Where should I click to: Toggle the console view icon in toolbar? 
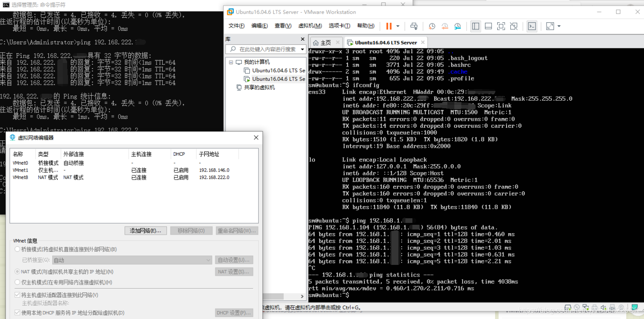tap(532, 26)
